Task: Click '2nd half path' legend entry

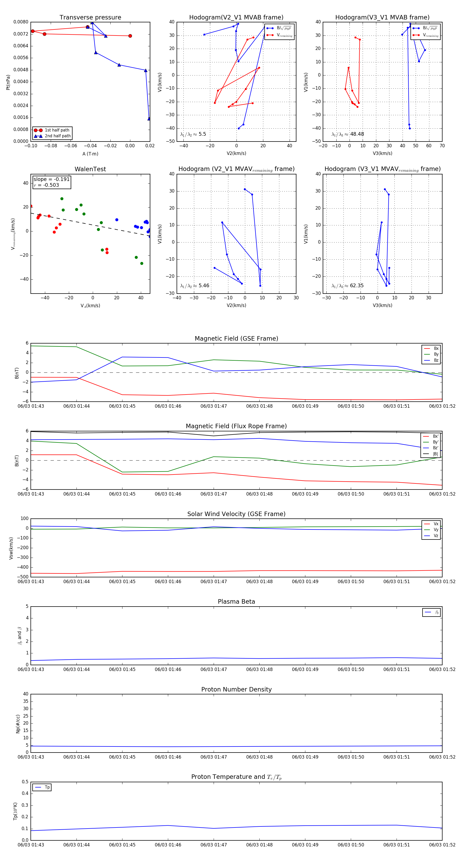Action: coord(52,136)
